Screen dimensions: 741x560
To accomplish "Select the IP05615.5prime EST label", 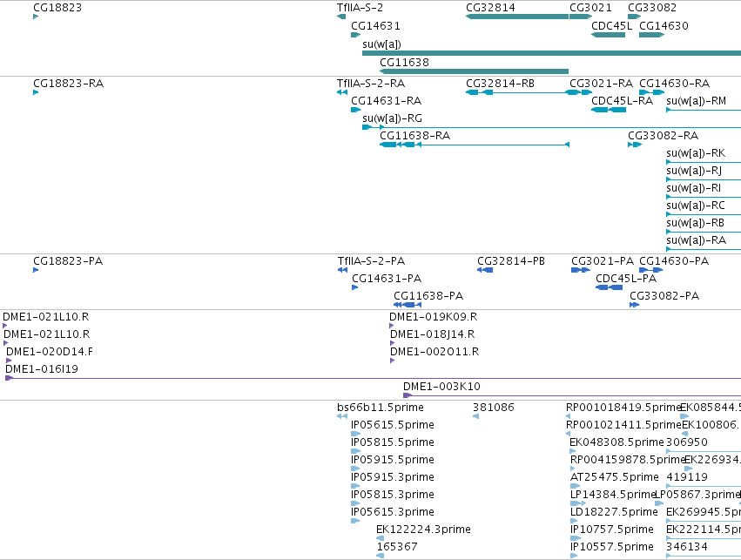I will click(x=393, y=425).
